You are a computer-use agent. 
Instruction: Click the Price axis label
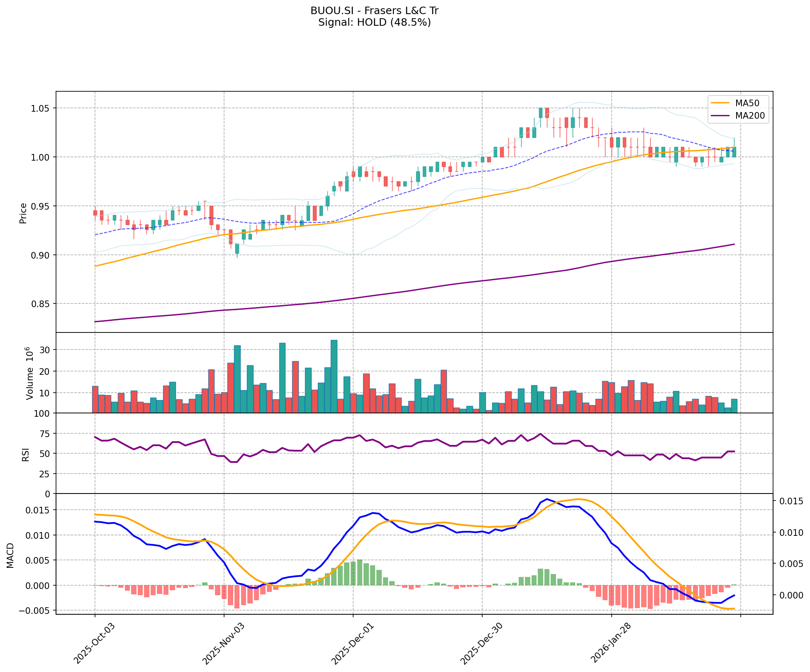[23, 213]
